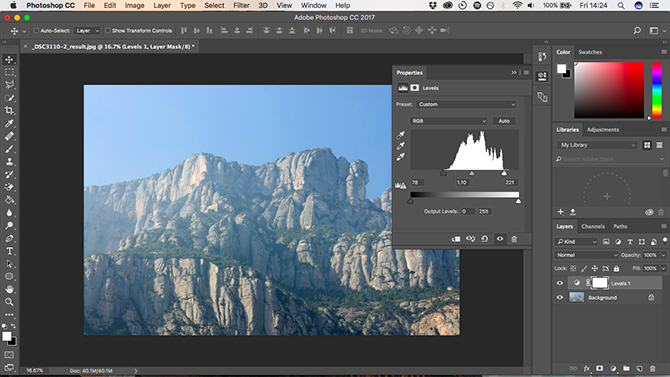Image resolution: width=670 pixels, height=377 pixels.
Task: Toggle adjustment layer visibility in Properties
Action: (x=500, y=239)
